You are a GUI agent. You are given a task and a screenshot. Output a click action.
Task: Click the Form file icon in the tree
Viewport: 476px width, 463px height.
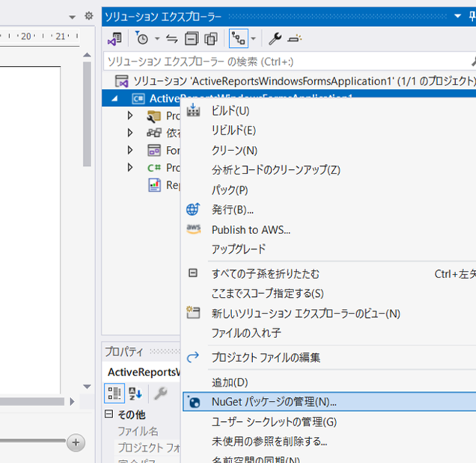coord(154,150)
